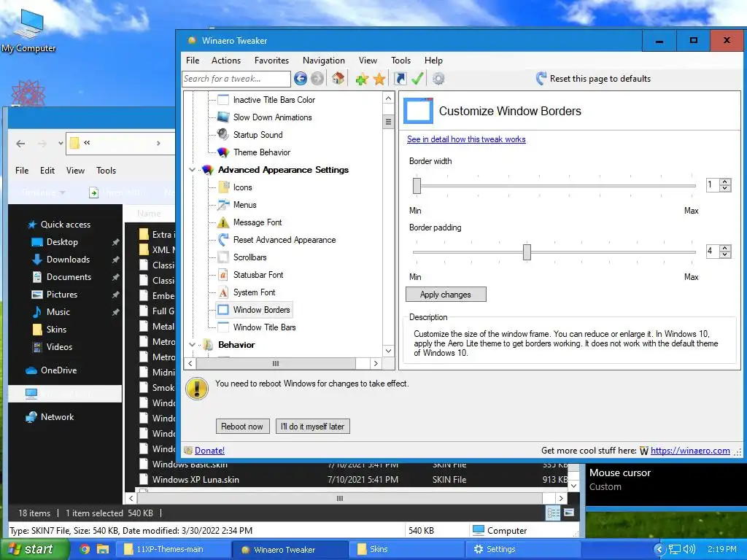Click the Forward navigation arrow in Winaero toolbar
Viewport: 747px width, 560px height.
click(x=317, y=79)
